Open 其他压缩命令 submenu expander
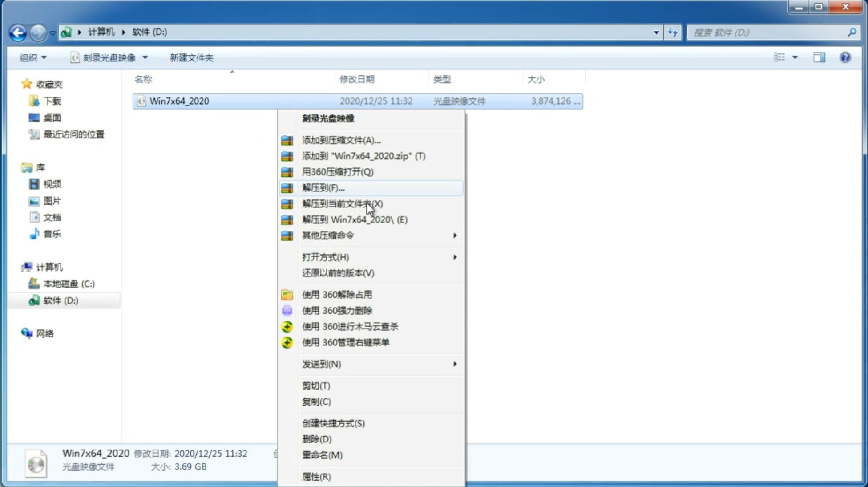 coord(455,235)
